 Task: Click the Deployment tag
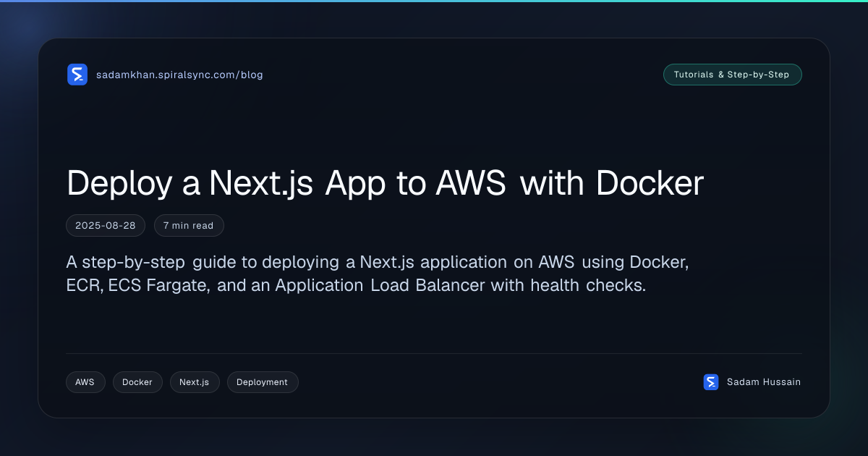[x=263, y=382]
